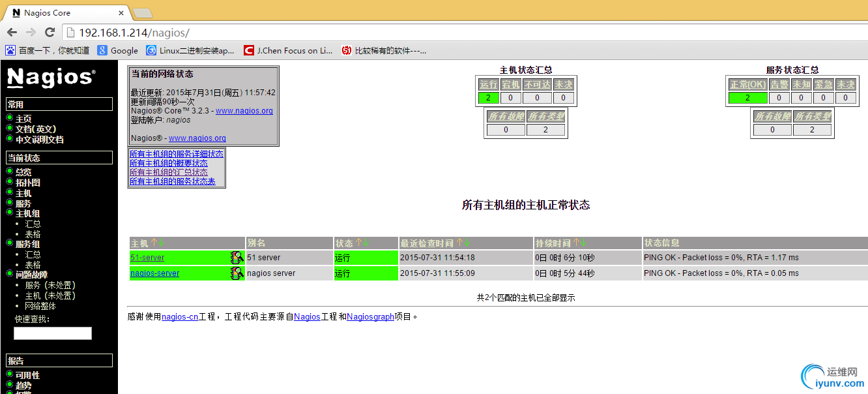Go to 主页 in the sidebar
The image size is (868, 394).
(23, 119)
